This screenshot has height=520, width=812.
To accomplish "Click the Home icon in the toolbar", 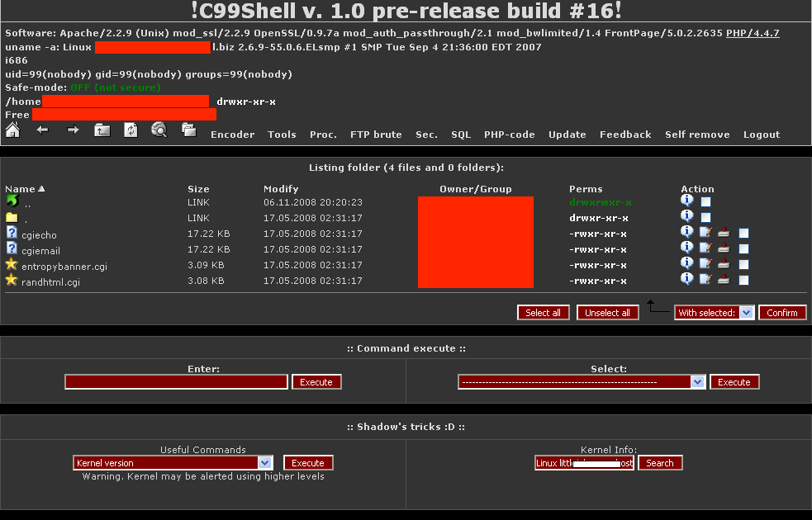I will (12, 130).
